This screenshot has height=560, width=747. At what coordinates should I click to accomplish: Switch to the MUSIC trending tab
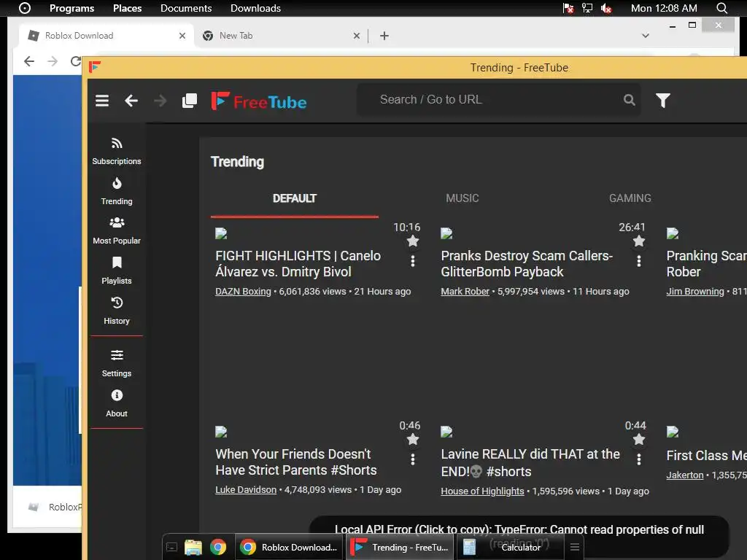462,198
